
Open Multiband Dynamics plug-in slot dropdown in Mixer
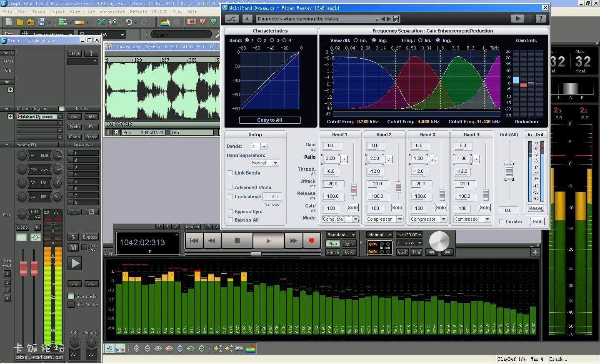(60, 116)
